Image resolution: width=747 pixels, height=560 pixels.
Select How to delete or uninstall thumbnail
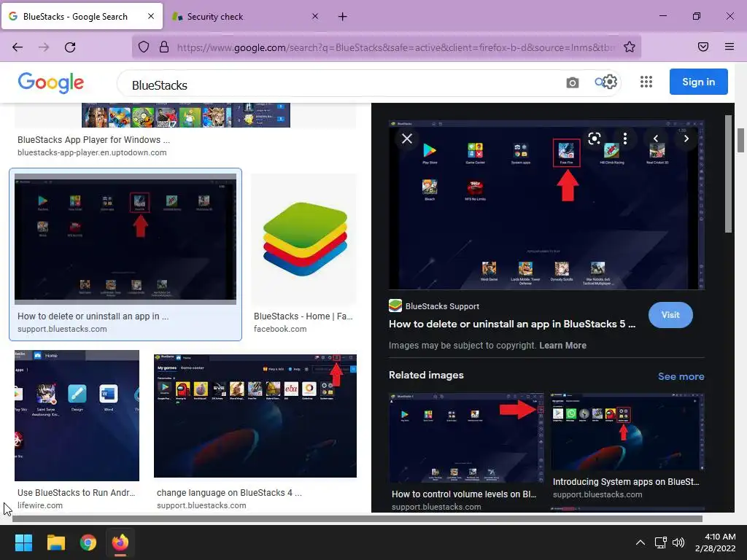125,238
